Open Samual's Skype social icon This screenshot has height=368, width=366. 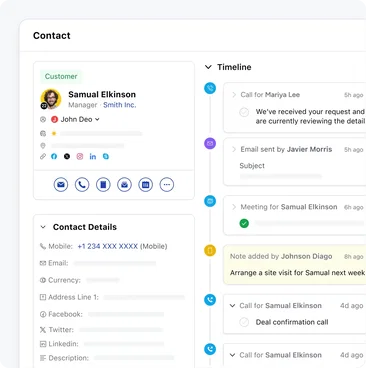coord(106,156)
